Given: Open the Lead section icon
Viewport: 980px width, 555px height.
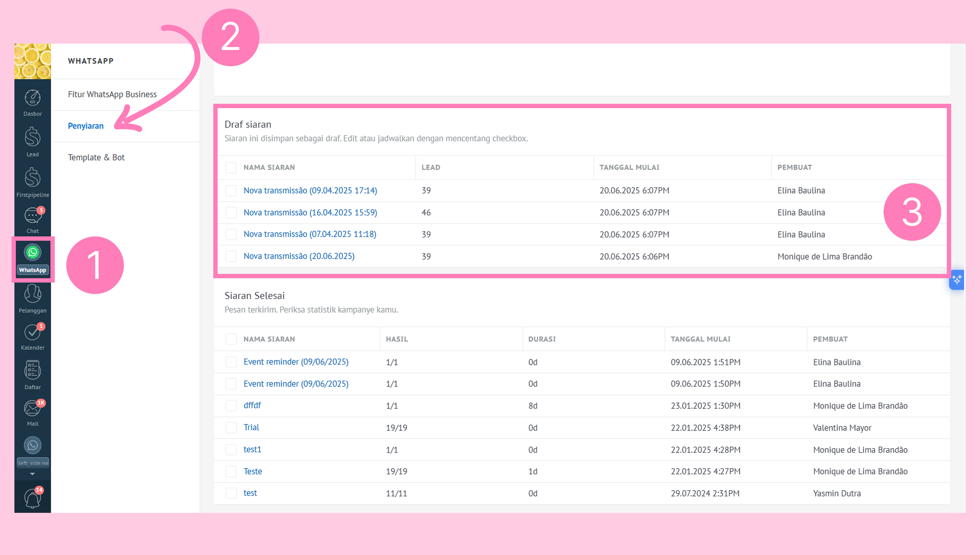Looking at the screenshot, I should click(32, 141).
